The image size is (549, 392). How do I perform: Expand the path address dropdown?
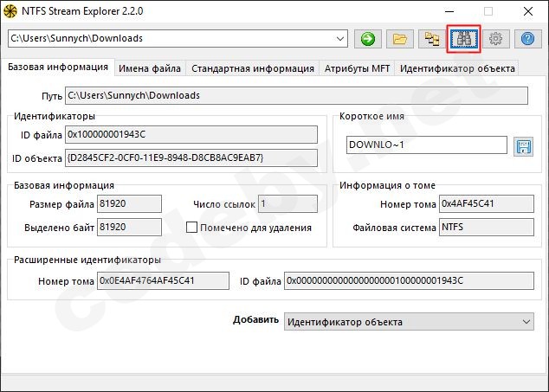[x=339, y=39]
